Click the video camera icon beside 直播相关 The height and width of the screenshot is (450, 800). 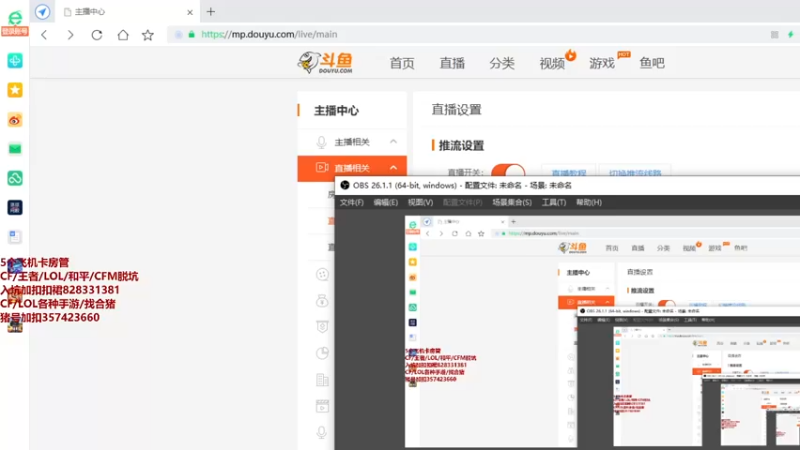pos(322,167)
